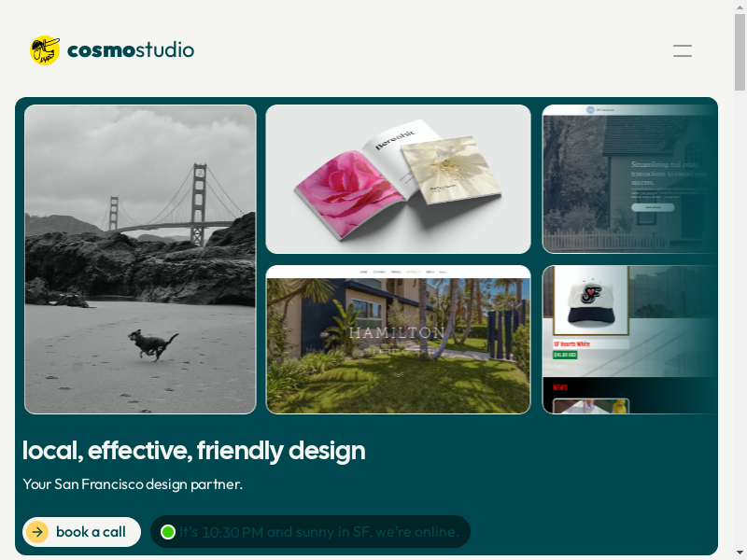Click the vertical scrollbar thumb
Image resolution: width=747 pixels, height=560 pixels.
(740, 52)
